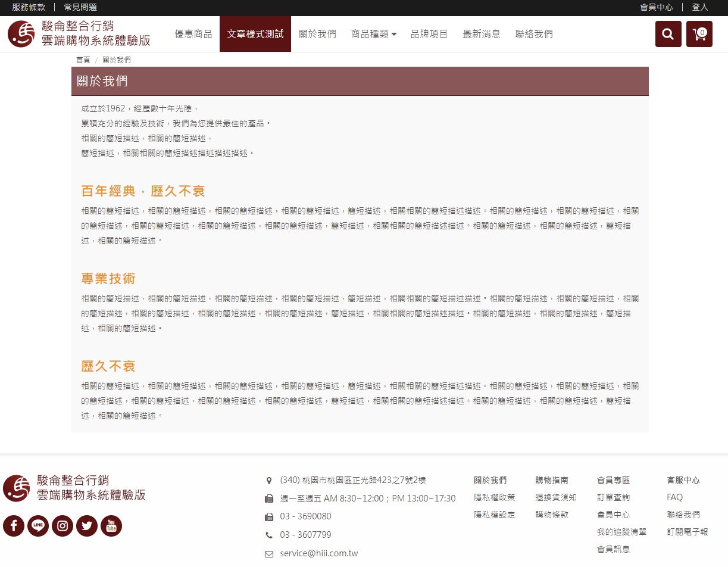Open 會員中心 in the top bar

pyautogui.click(x=657, y=7)
